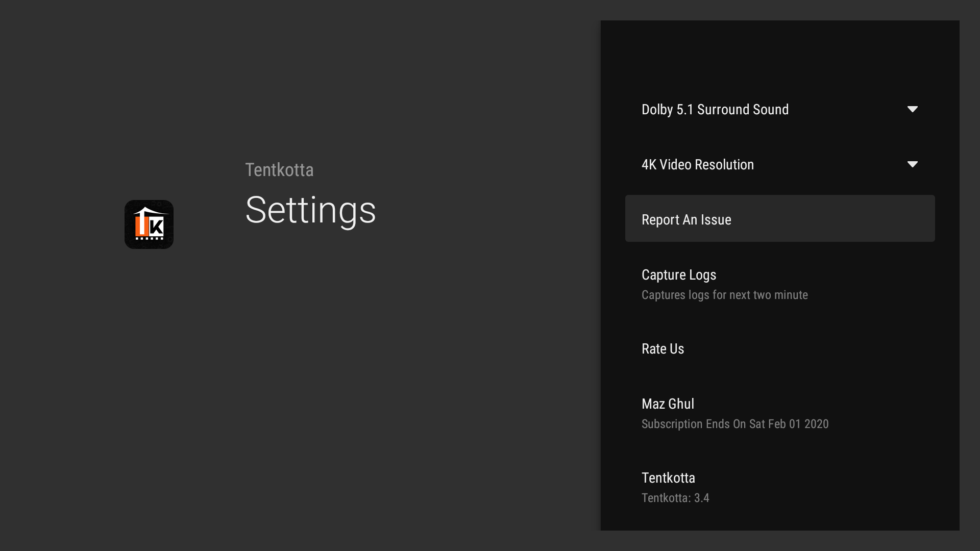980x551 pixels.
Task: Select the 4K Video Resolution label
Action: click(697, 165)
